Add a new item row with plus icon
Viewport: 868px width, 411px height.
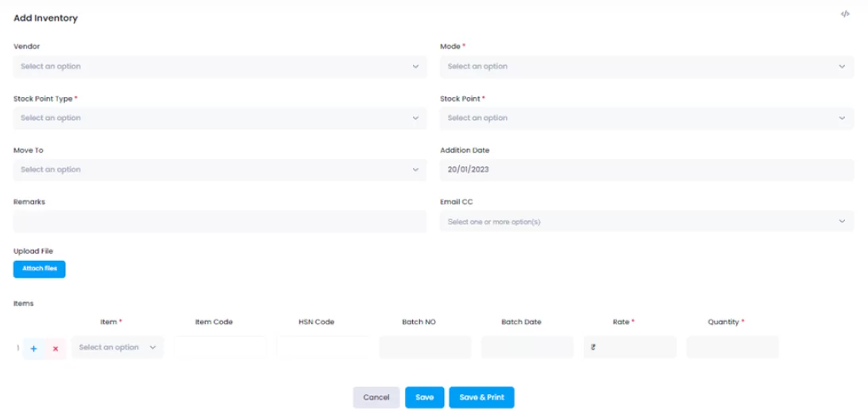click(x=34, y=348)
